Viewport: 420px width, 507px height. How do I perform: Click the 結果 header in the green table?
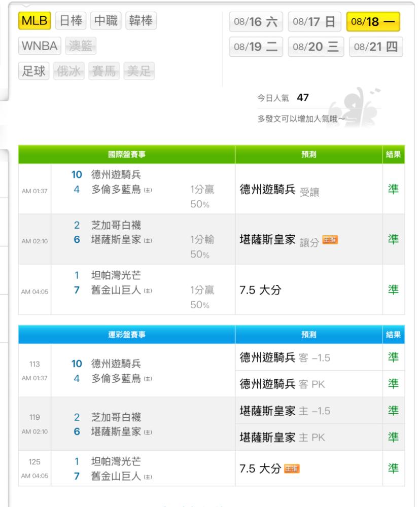(394, 155)
